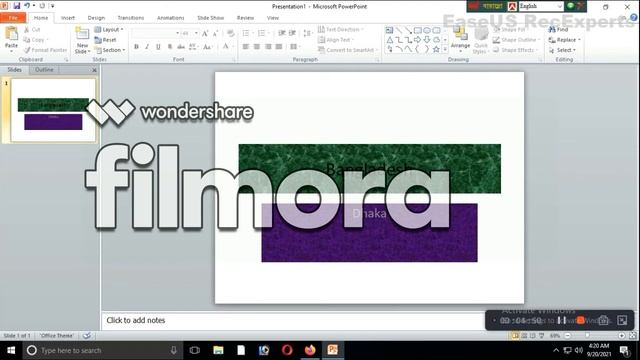Screen dimensions: 640x360
Task: Toggle text Shadow
Action: click(x=169, y=47)
